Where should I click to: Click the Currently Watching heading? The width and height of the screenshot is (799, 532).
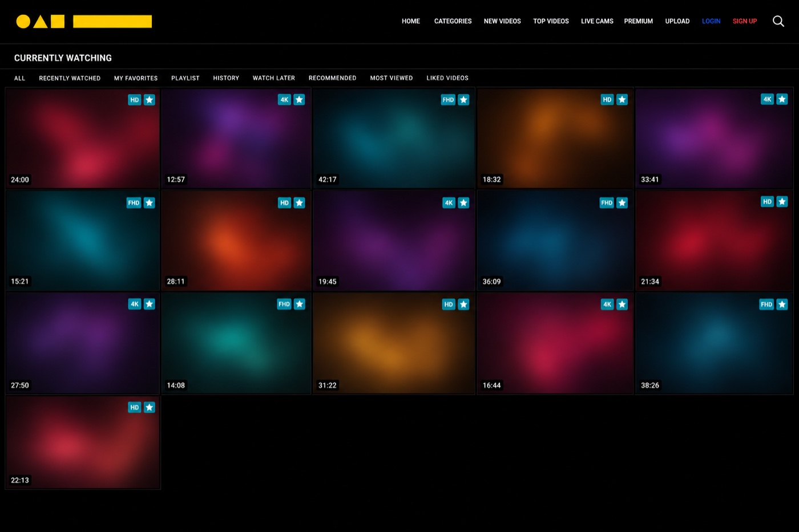click(x=63, y=58)
